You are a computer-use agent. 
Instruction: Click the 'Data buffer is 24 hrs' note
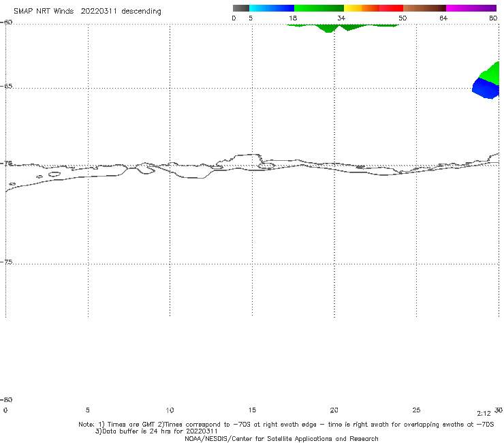point(157,431)
